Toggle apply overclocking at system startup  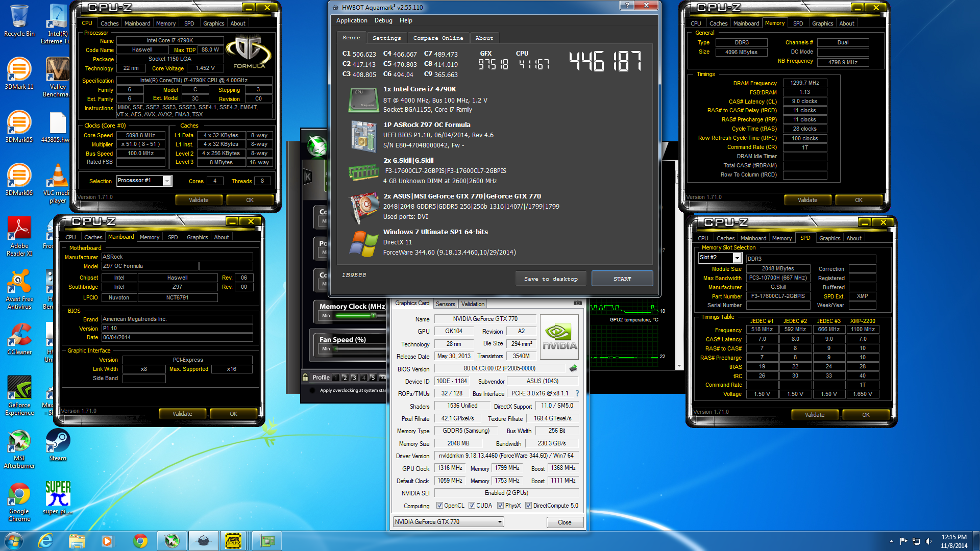[312, 390]
